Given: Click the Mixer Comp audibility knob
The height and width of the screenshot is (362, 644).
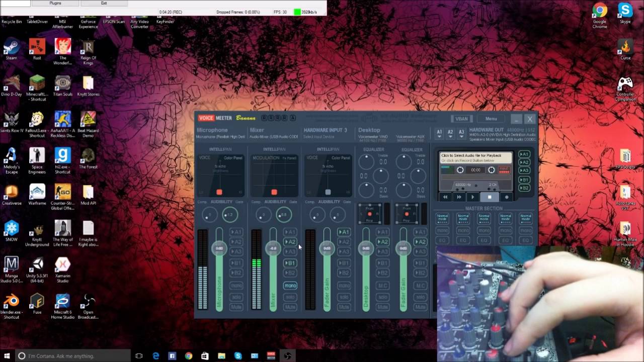Looking at the screenshot, I should 263,216.
